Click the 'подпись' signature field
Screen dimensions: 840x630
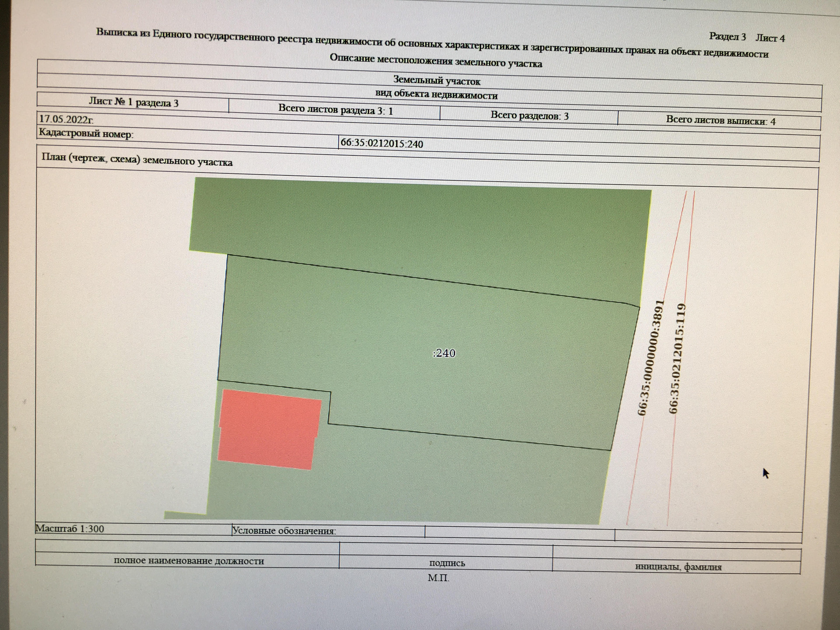[447, 563]
